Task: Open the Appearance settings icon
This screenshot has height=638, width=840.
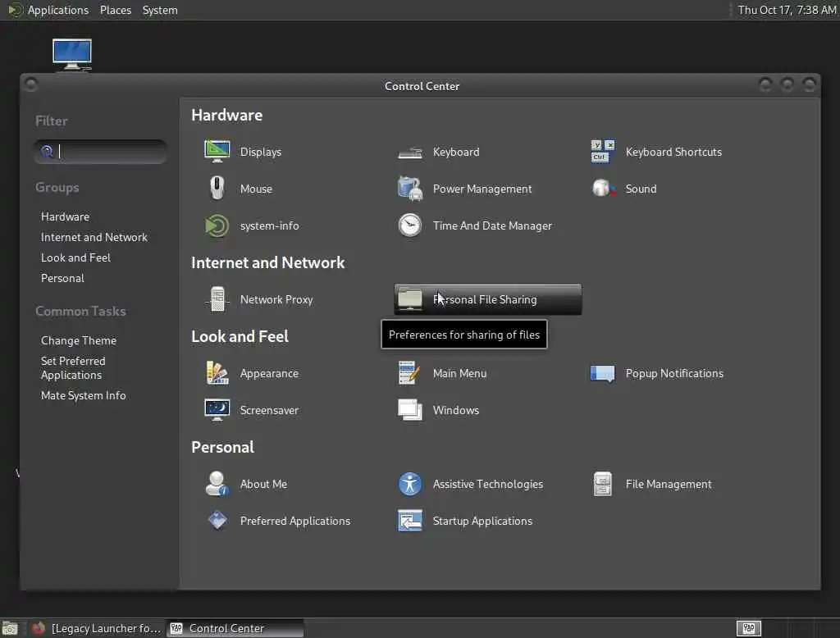Action: [x=217, y=373]
